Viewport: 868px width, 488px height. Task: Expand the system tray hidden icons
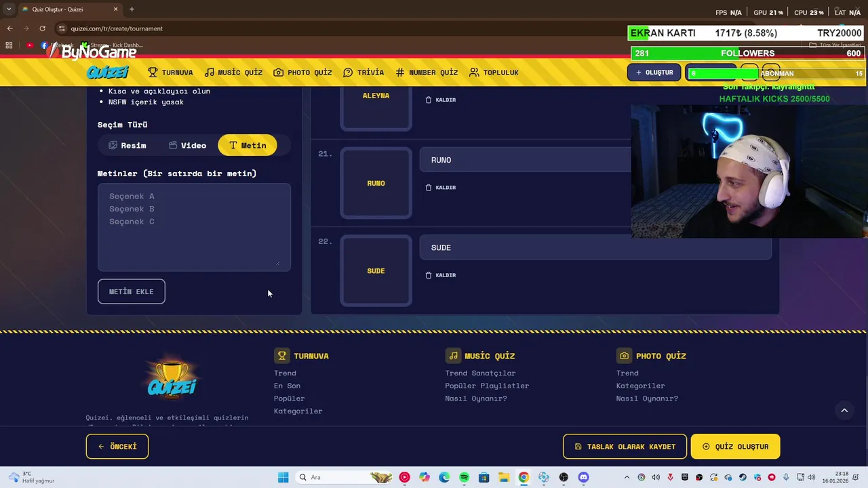coord(627,477)
